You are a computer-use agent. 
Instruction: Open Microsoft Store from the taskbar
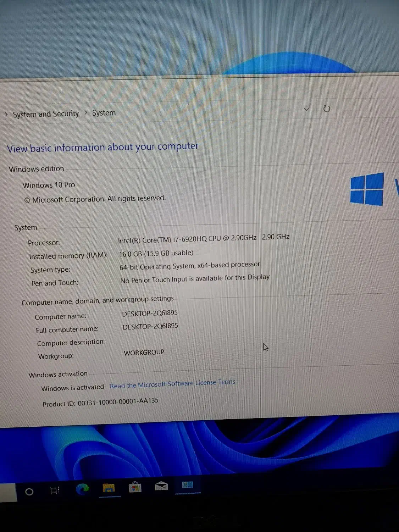coord(135,487)
